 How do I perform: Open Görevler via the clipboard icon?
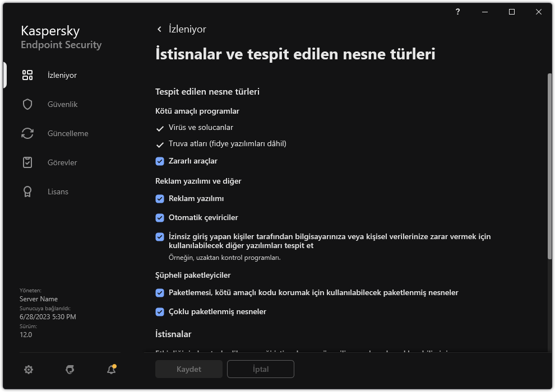coord(27,162)
